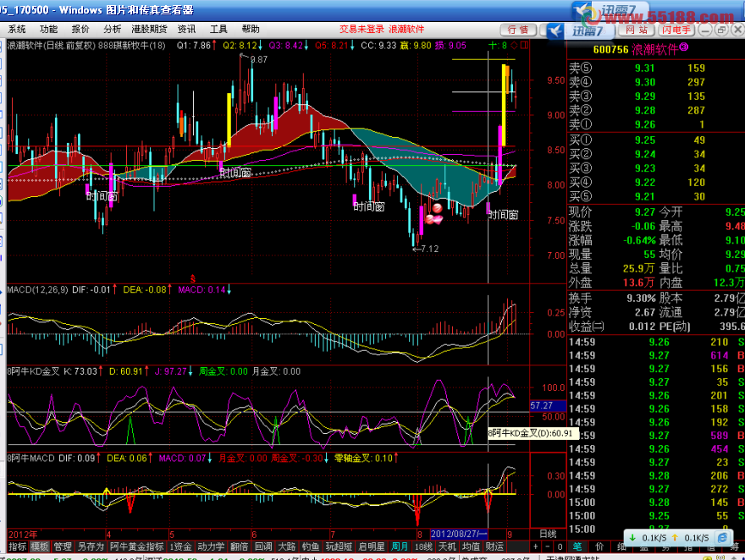Zoom in chart with the + button
Screen dimensions: 745x560
(535, 546)
